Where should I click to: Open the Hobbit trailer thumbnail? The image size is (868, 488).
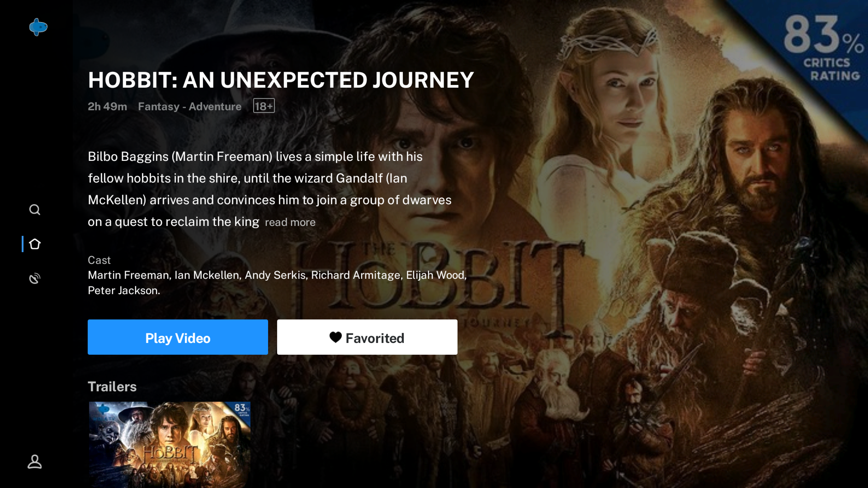[170, 444]
